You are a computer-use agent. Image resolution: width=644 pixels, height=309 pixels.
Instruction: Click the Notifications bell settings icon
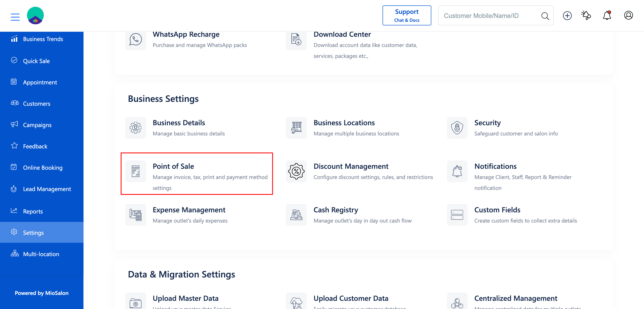tap(457, 171)
